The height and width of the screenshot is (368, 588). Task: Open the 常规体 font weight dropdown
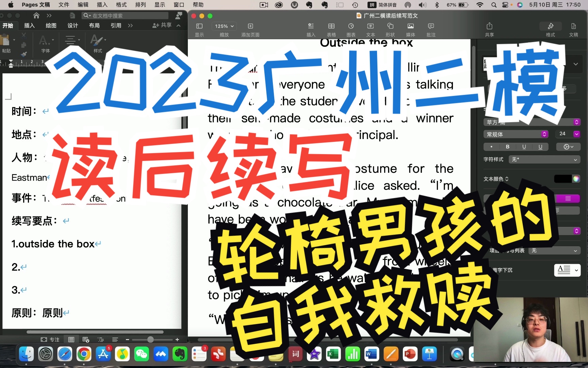tap(516, 134)
